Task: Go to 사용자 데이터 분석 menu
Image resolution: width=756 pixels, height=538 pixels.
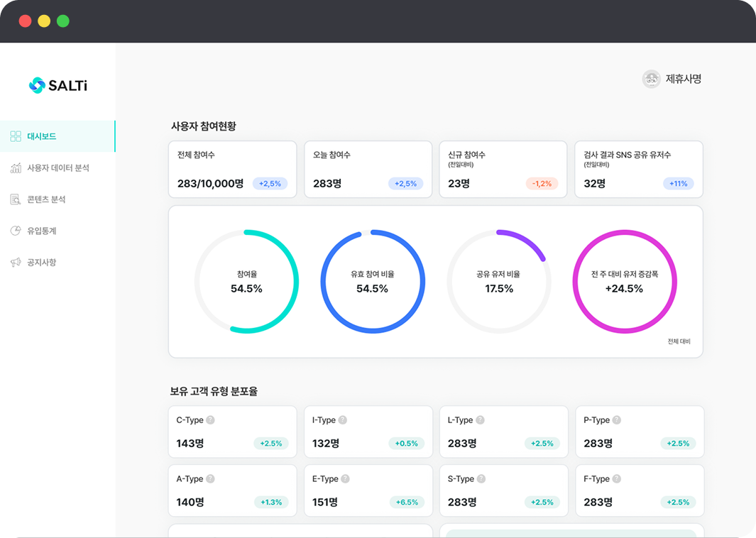Action: (x=58, y=168)
